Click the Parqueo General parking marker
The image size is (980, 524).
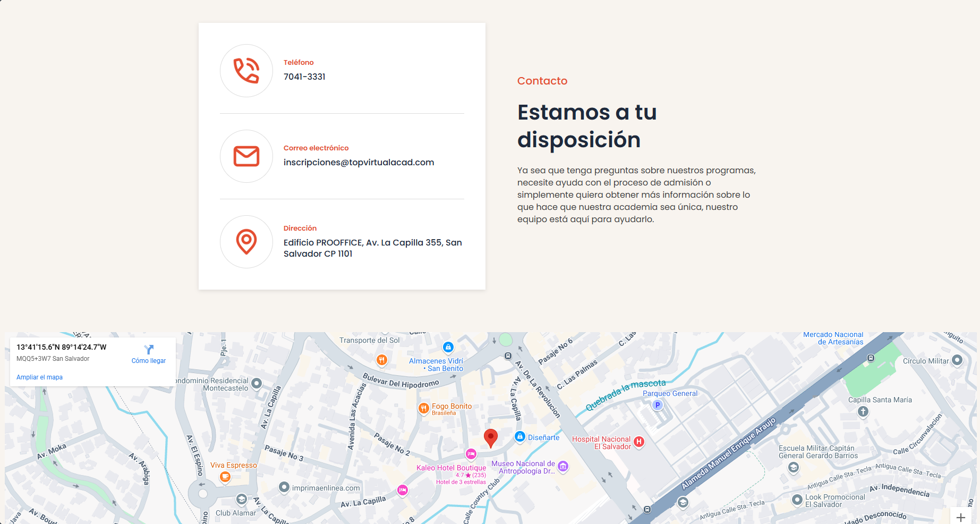[x=658, y=405]
